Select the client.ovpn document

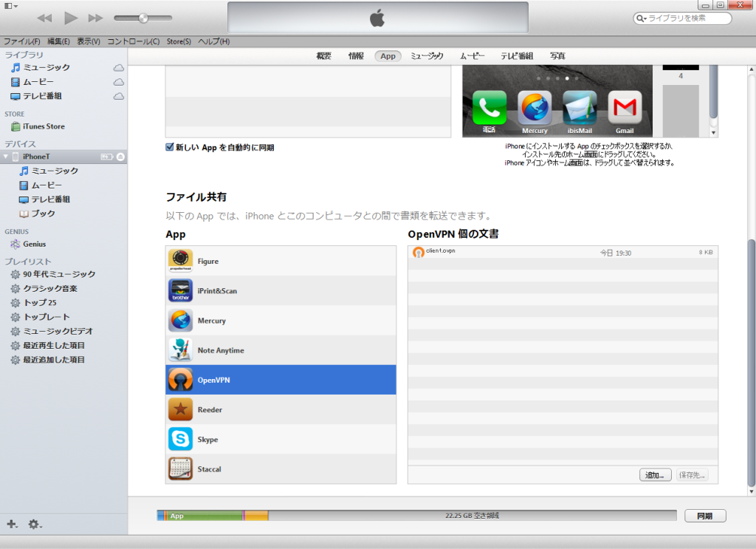point(563,252)
